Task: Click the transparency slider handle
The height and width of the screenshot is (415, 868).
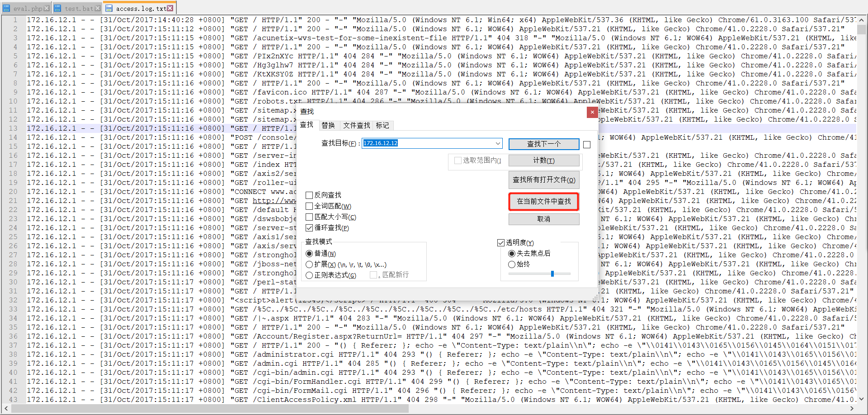Action: point(552,274)
